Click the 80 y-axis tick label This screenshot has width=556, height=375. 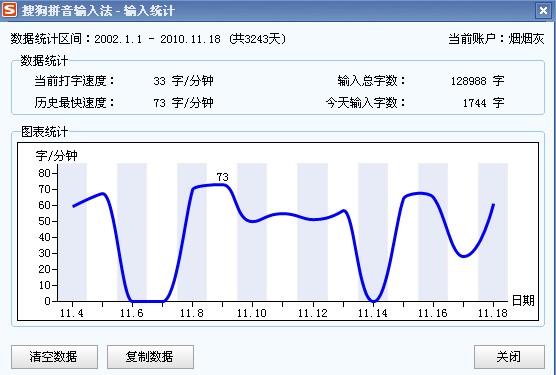coord(44,173)
